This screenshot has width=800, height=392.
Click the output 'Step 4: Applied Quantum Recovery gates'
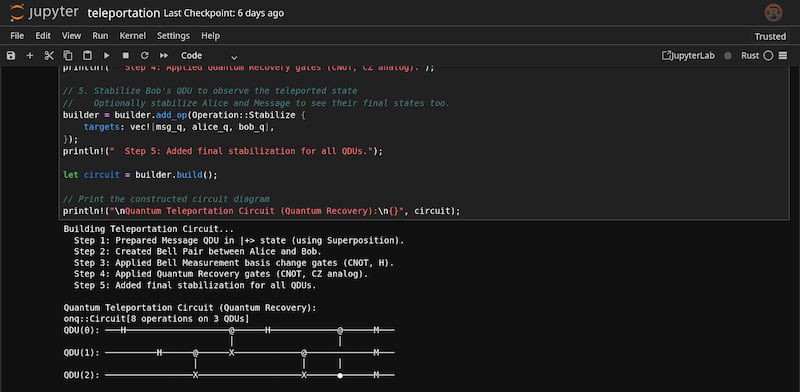point(221,274)
